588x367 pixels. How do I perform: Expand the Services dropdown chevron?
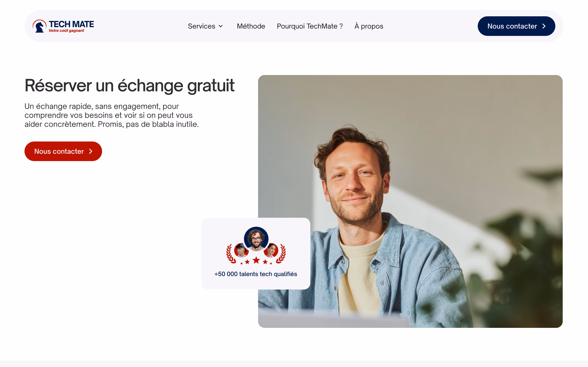click(x=221, y=26)
